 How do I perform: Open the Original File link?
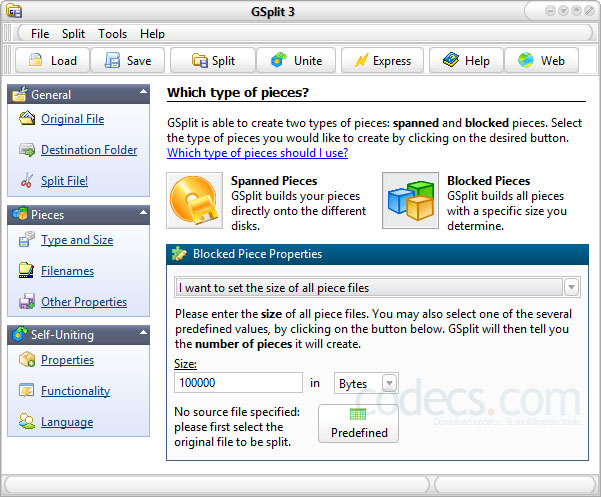point(72,119)
